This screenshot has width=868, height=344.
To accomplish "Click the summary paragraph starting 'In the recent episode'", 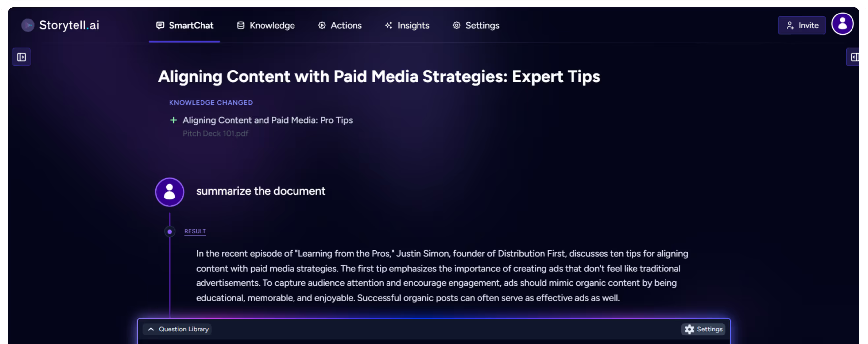I will (442, 276).
